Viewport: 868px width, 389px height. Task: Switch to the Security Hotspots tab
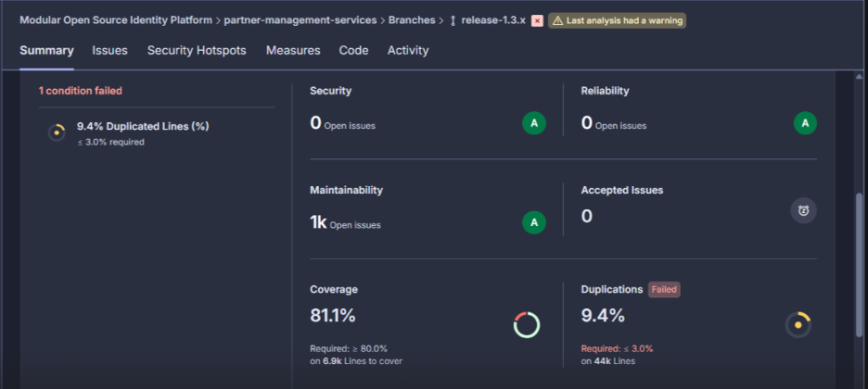point(197,51)
